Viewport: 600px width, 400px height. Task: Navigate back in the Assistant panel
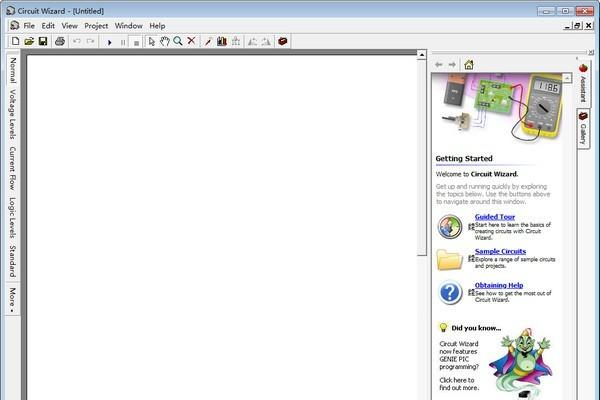[x=439, y=65]
